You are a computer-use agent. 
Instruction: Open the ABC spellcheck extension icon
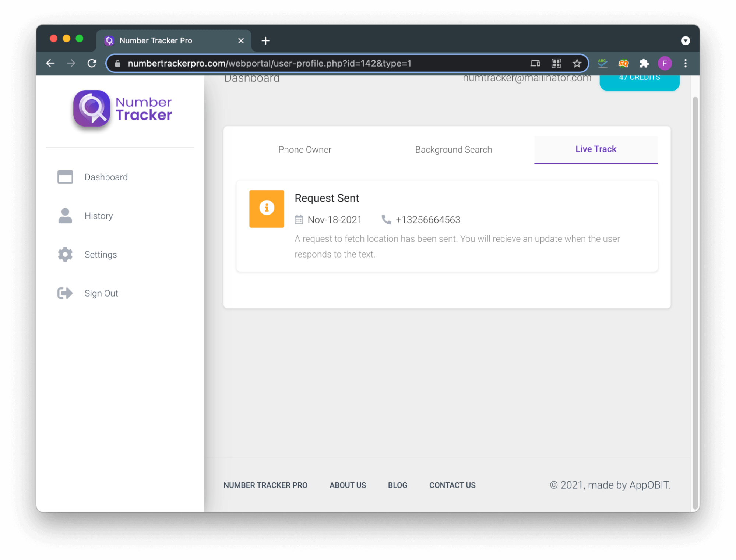tap(602, 63)
